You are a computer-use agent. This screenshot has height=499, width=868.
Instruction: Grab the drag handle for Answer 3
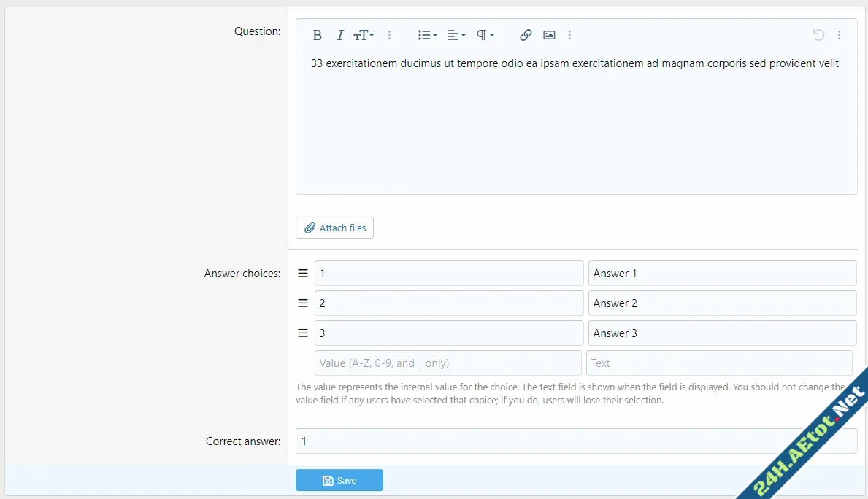click(x=303, y=333)
